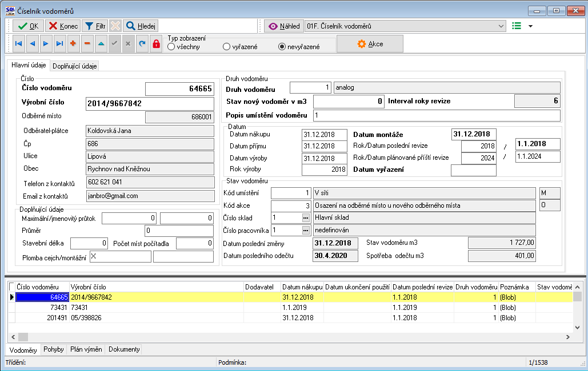Click the Akce gear button
The width and height of the screenshot is (588, 371).
point(370,44)
